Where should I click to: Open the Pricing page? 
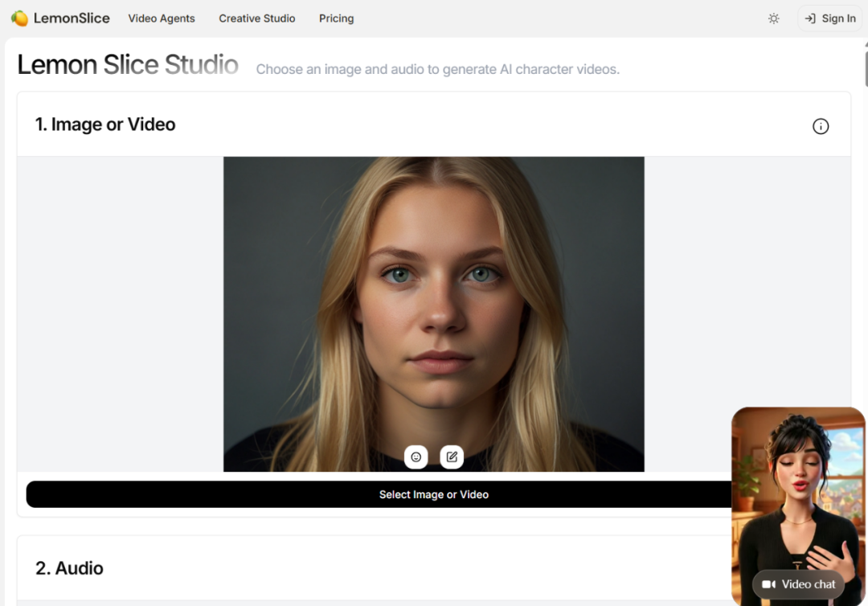(x=336, y=18)
